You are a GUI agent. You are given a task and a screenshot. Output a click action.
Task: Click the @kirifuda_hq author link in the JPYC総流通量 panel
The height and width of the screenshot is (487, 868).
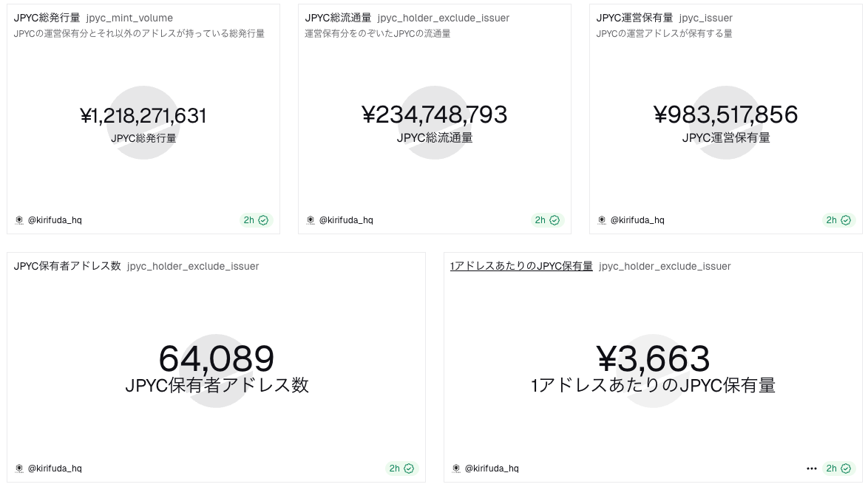coord(346,220)
